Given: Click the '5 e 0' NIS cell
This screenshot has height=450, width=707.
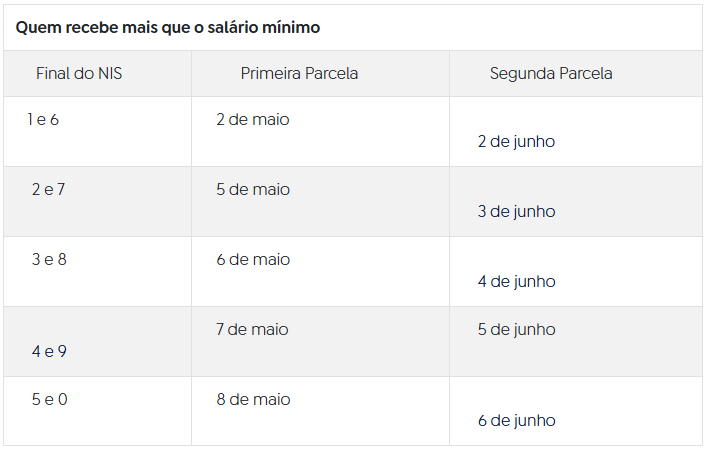Looking at the screenshot, I should click(x=48, y=400).
